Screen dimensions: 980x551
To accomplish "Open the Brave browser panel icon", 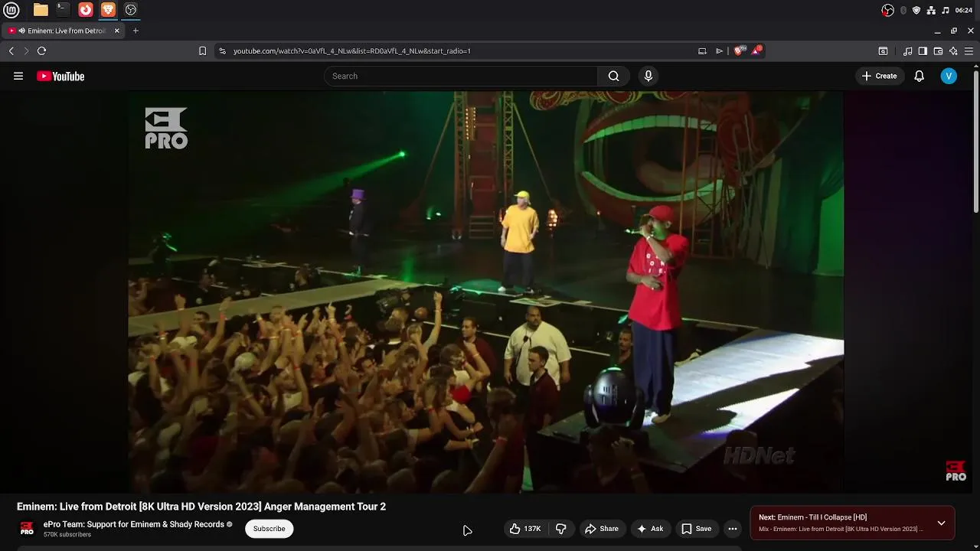I will pyautogui.click(x=108, y=10).
